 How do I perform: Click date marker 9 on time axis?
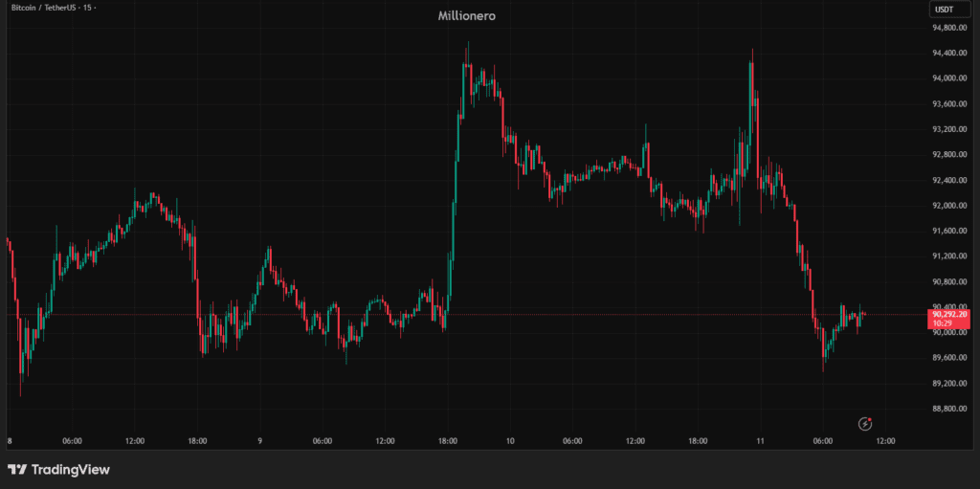tap(259, 441)
